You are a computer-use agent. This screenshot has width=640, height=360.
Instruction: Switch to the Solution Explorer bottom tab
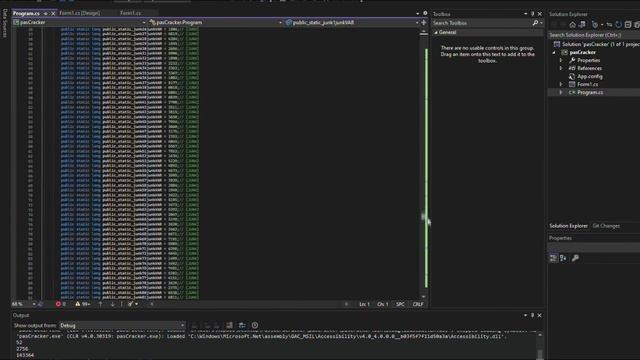[x=568, y=226]
